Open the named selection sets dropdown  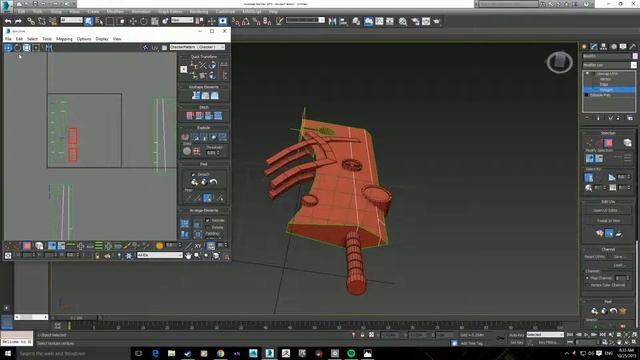(305, 20)
